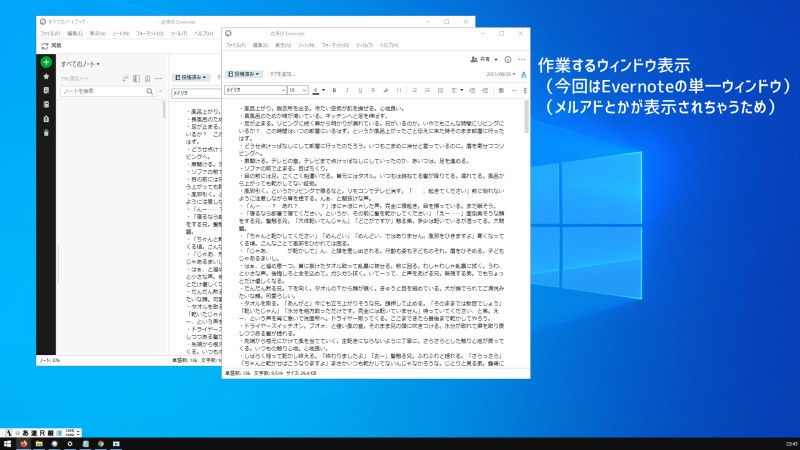Open ツール menu in back Evernote window
The image size is (800, 450).
pyautogui.click(x=179, y=34)
